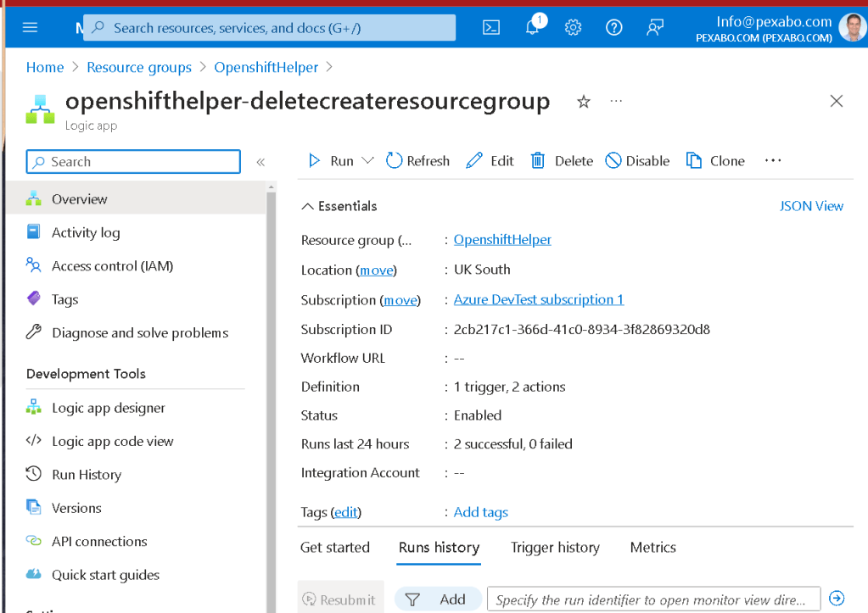The width and height of the screenshot is (868, 613).
Task: Click the Enabled status value
Action: coord(478,415)
